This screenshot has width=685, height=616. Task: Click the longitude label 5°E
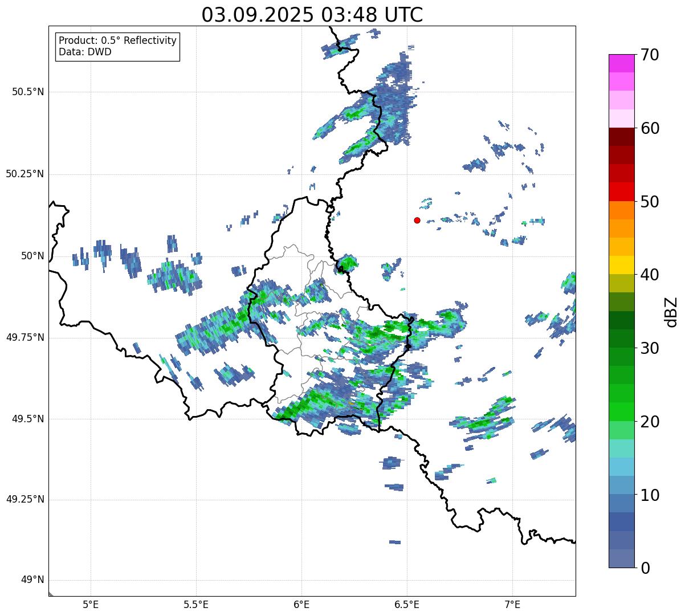(91, 604)
